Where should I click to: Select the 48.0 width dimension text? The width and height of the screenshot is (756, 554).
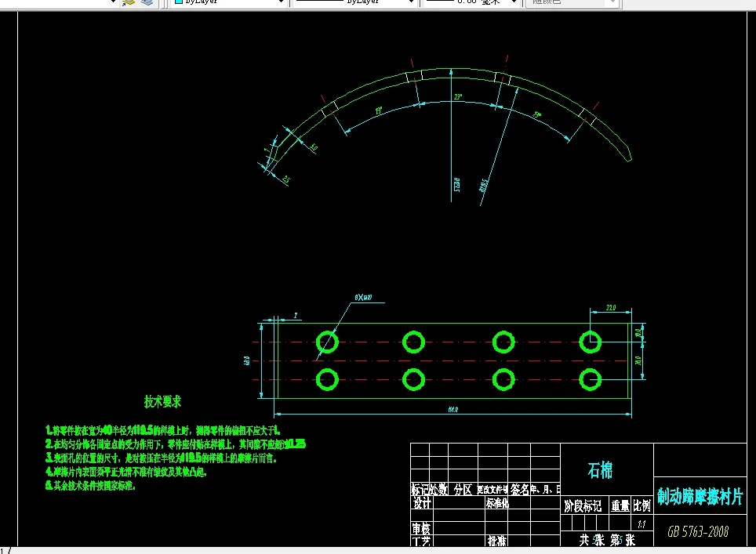tap(247, 360)
